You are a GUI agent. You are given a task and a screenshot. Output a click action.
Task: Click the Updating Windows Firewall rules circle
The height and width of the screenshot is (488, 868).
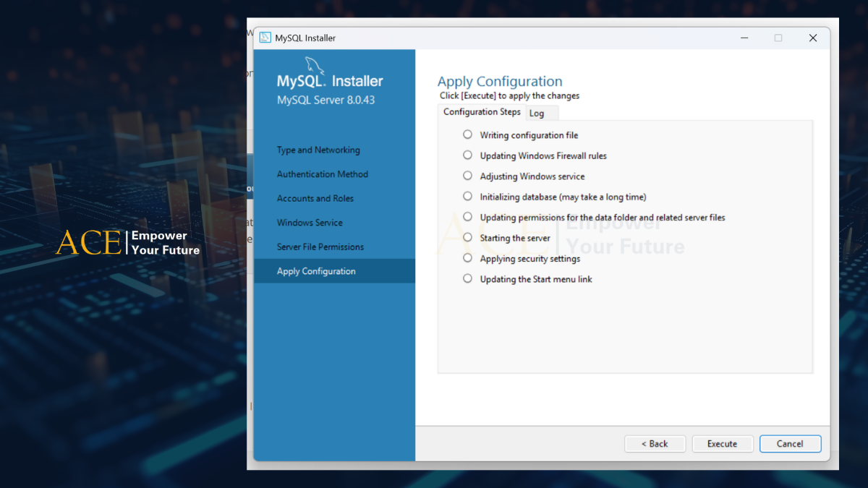[x=467, y=155]
